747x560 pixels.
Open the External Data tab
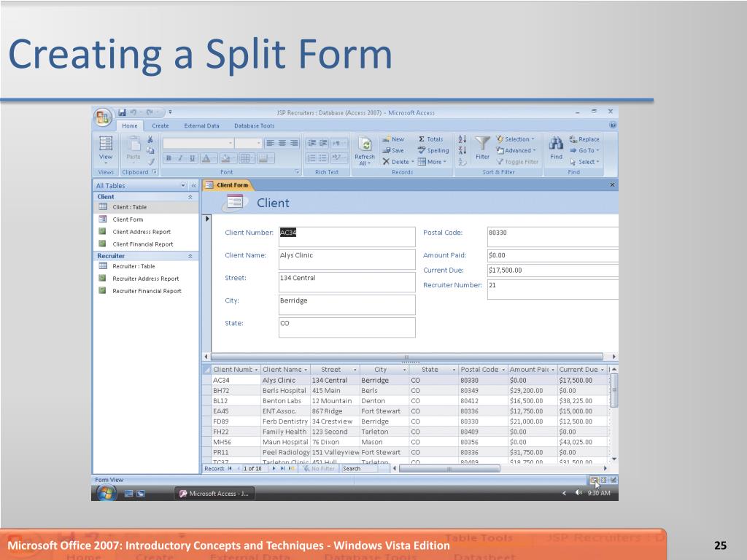[201, 125]
